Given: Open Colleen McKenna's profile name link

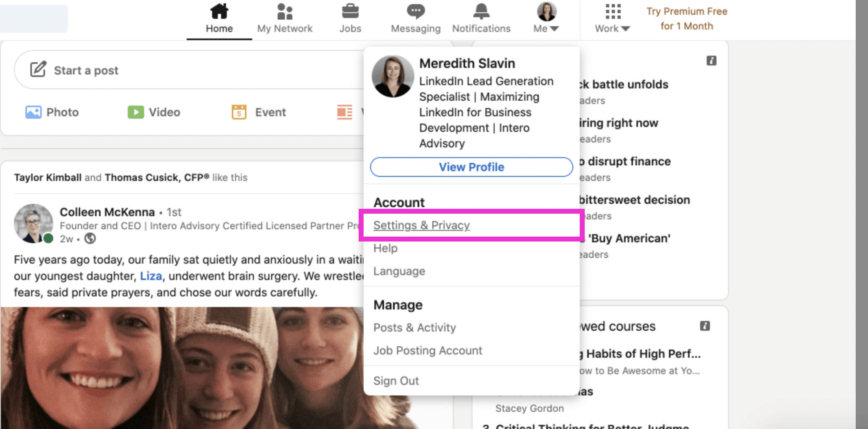Looking at the screenshot, I should click(x=107, y=212).
